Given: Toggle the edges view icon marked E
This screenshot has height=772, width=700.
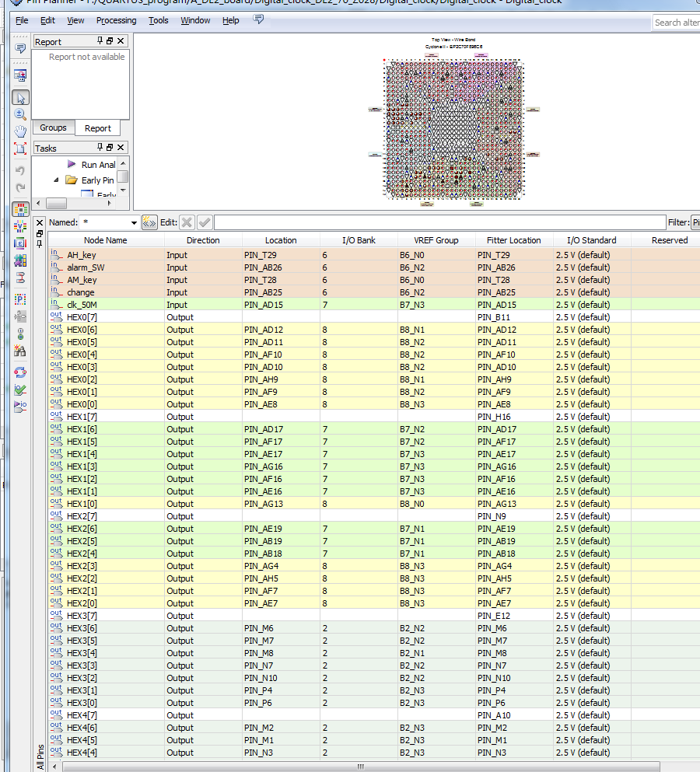Looking at the screenshot, I should pos(21,243).
